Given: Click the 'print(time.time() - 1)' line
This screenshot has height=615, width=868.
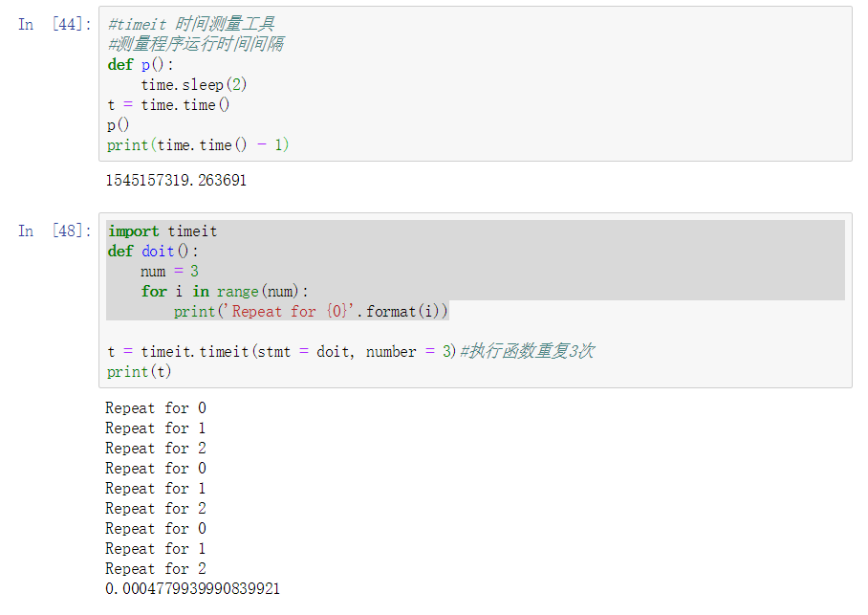Looking at the screenshot, I should (198, 144).
